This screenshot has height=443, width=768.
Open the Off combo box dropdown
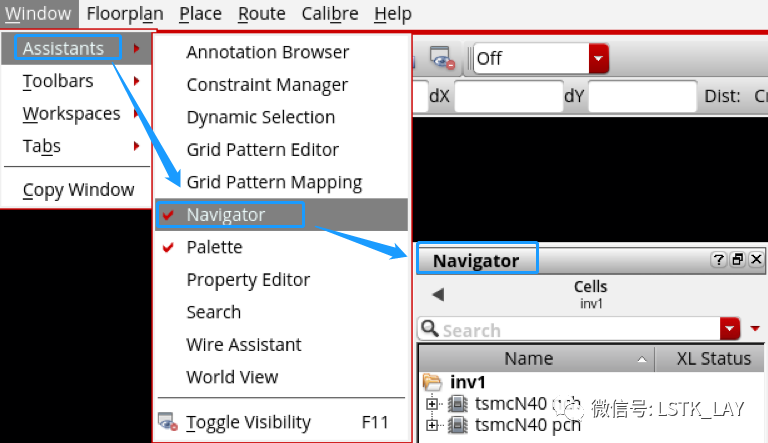(x=599, y=58)
